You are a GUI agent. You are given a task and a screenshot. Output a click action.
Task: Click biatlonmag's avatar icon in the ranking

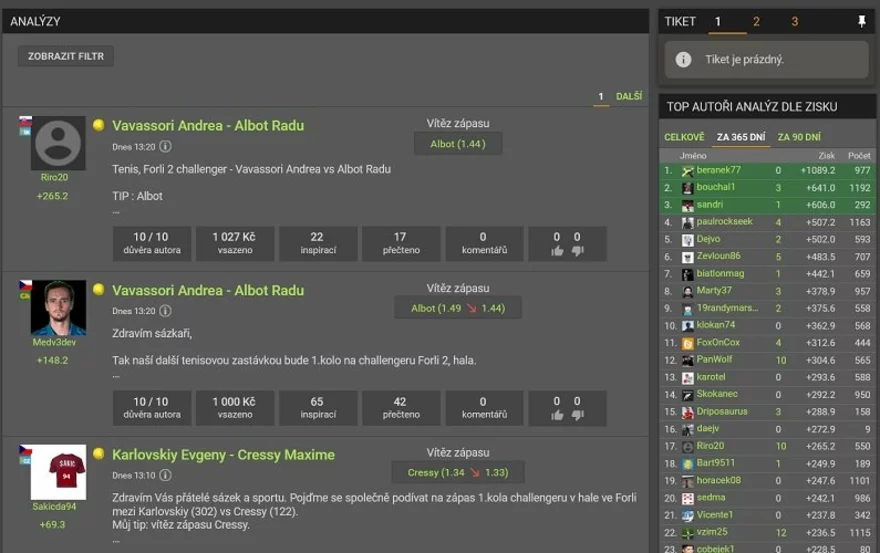pos(688,274)
